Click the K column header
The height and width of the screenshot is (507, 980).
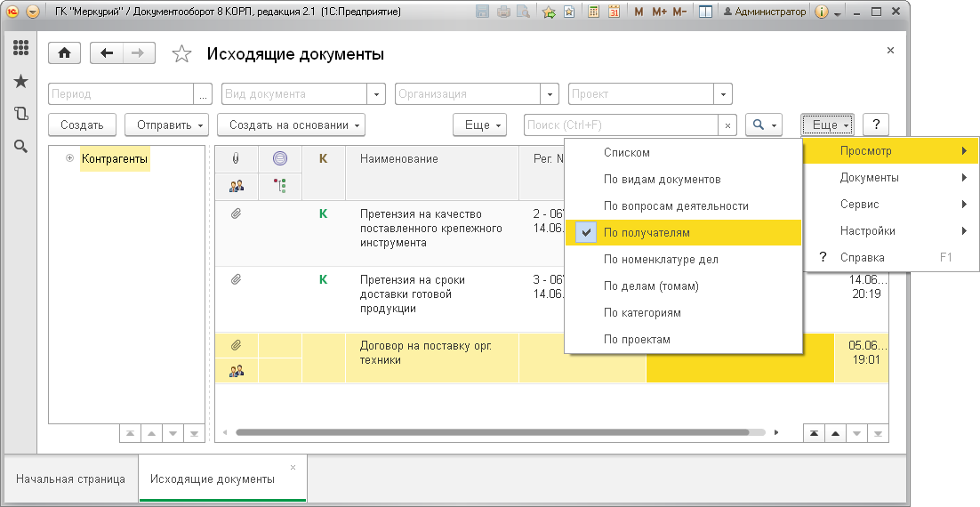(323, 159)
